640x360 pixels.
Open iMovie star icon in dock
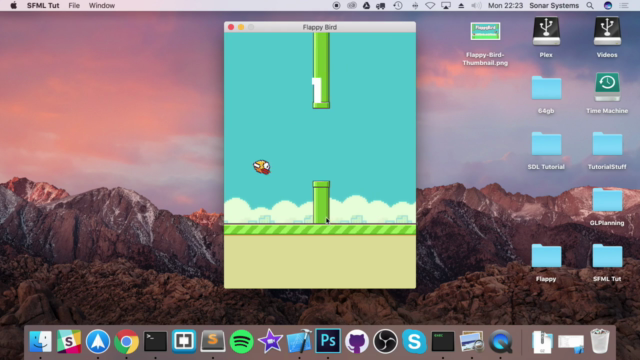pos(270,341)
